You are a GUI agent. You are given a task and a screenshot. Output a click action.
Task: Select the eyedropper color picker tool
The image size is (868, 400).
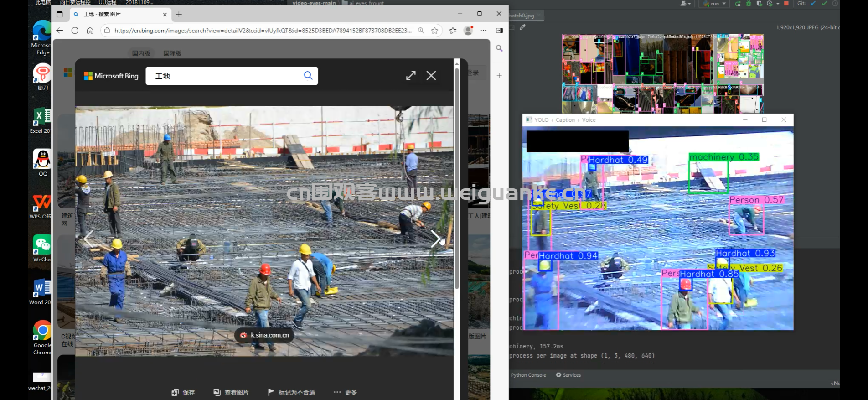pyautogui.click(x=523, y=27)
